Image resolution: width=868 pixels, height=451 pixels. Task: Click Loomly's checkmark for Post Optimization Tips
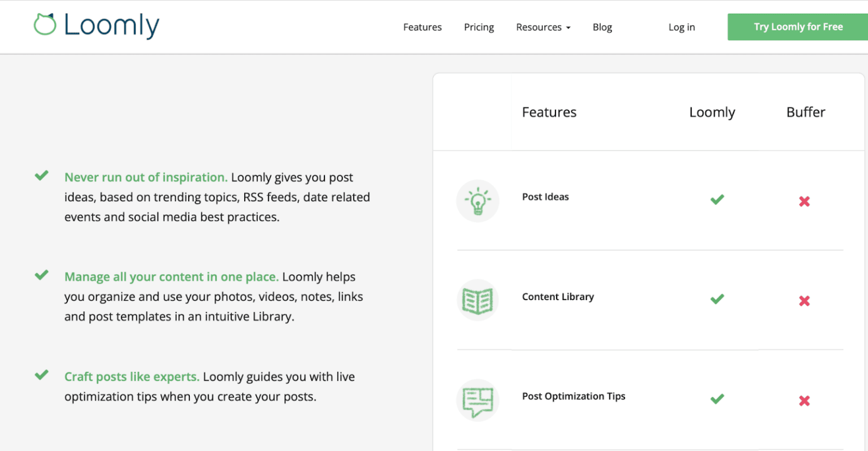(717, 398)
